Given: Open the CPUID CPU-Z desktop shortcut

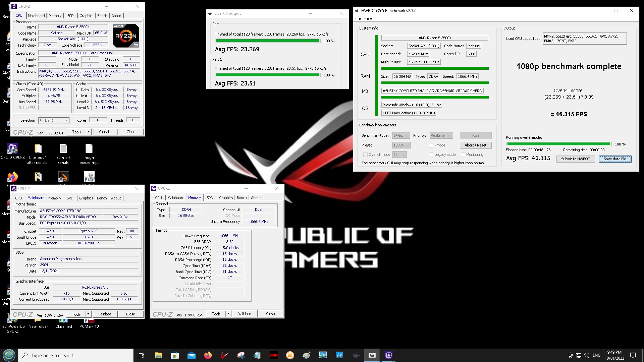Looking at the screenshot, I should click(x=13, y=152).
